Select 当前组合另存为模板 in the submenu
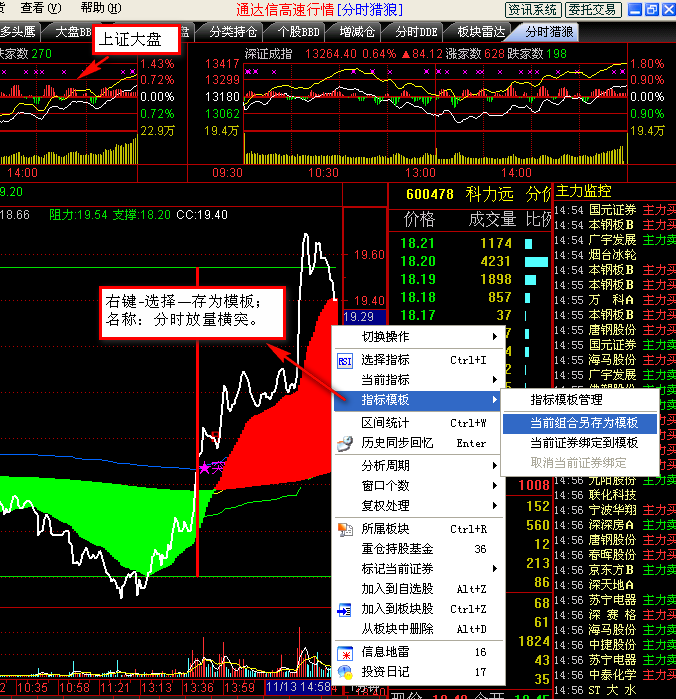The height and width of the screenshot is (699, 676). click(580, 423)
